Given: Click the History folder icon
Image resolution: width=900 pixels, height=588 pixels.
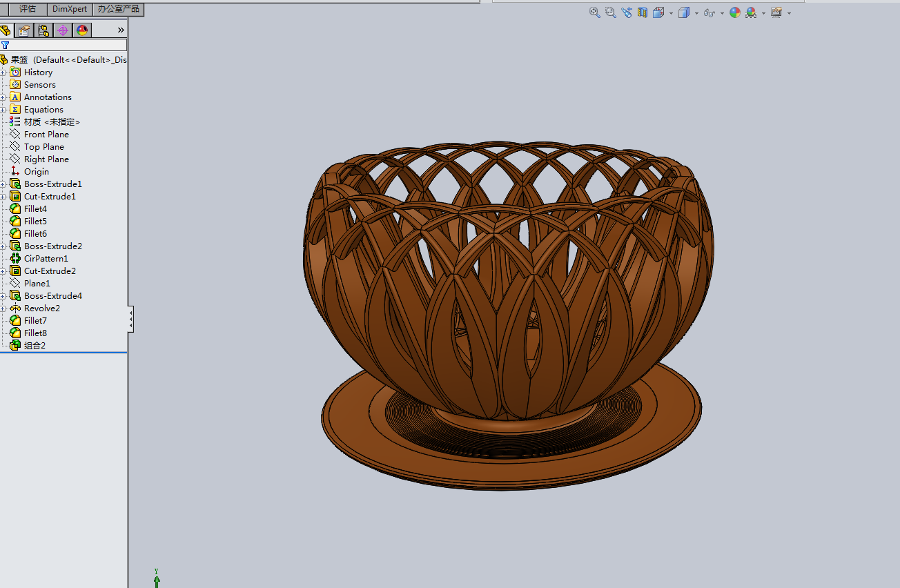Looking at the screenshot, I should tap(15, 72).
